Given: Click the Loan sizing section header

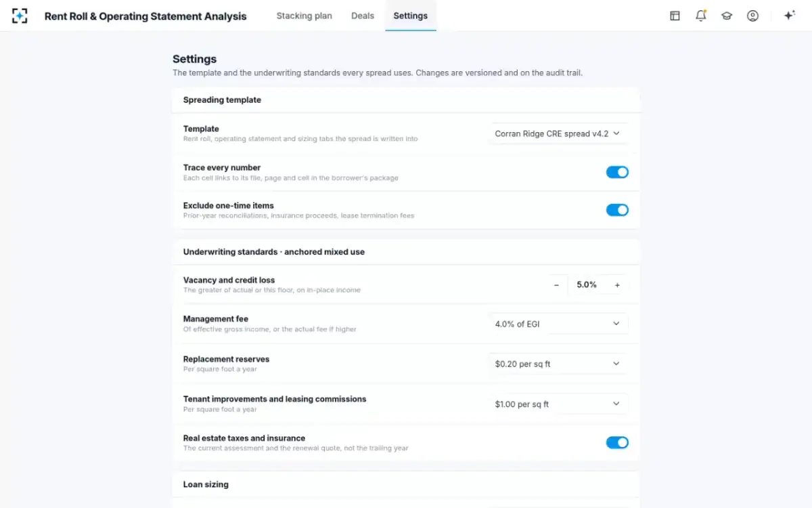Looking at the screenshot, I should 206,484.
